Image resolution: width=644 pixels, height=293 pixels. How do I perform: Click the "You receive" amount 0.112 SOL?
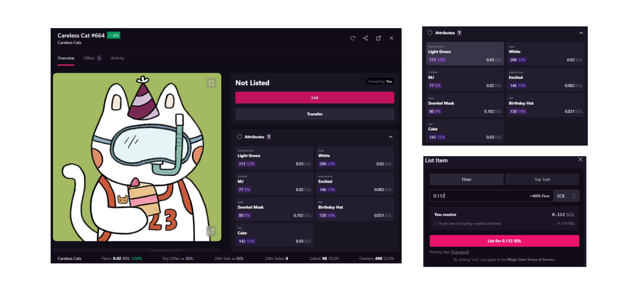click(563, 215)
